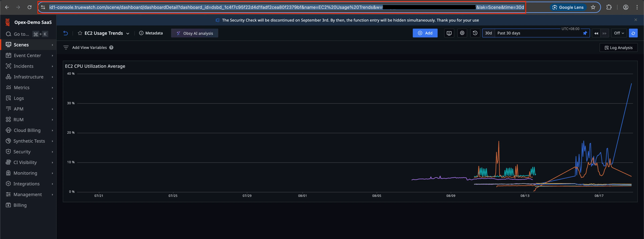The image size is (644, 239).
Task: Open the auto-refresh Off dropdown
Action: pyautogui.click(x=619, y=33)
